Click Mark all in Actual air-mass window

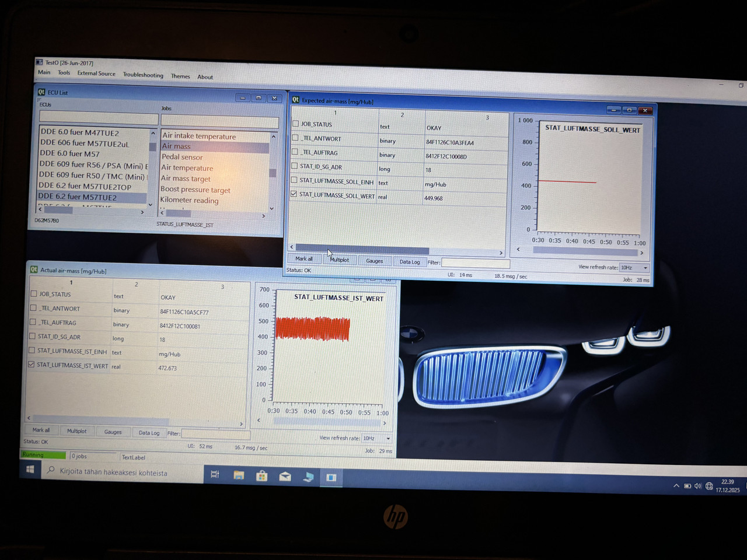(41, 430)
